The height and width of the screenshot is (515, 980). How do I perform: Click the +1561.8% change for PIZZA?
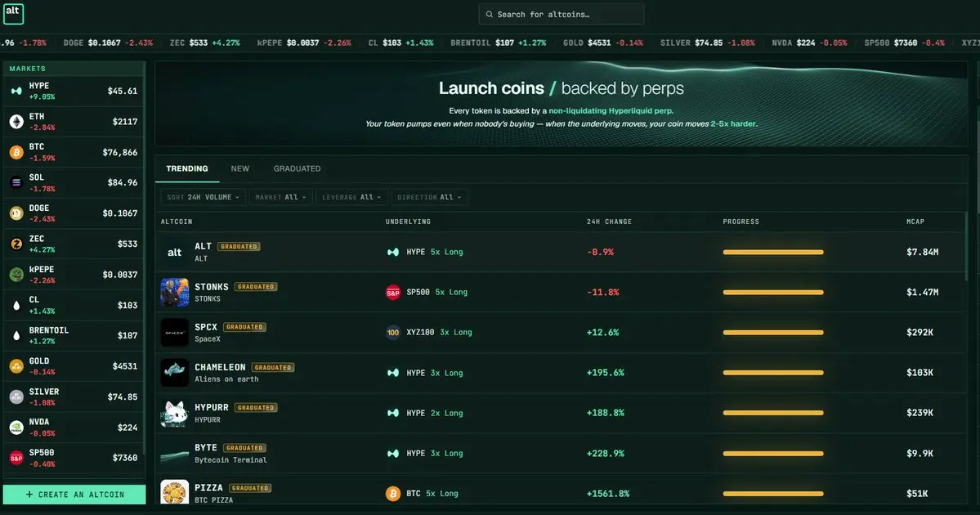click(608, 494)
